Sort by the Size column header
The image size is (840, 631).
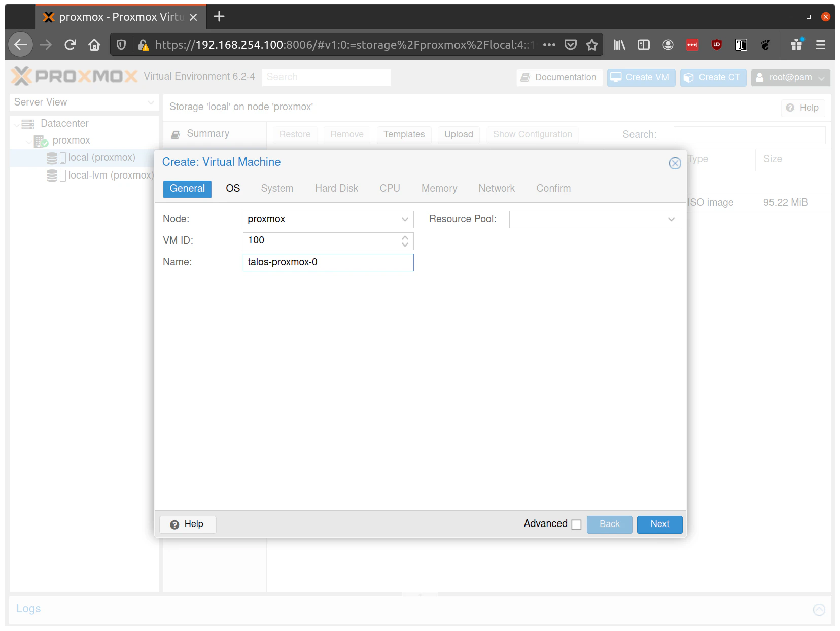tap(773, 159)
